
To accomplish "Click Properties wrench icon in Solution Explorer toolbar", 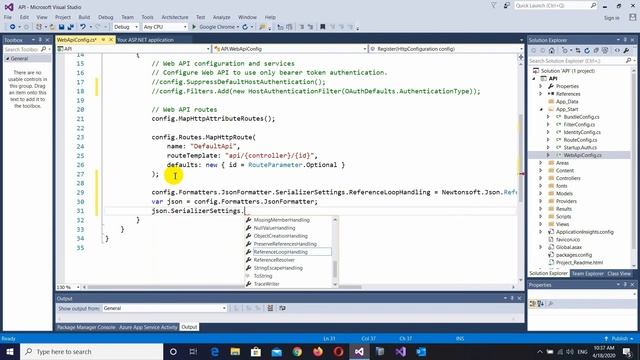I will tap(626, 51).
